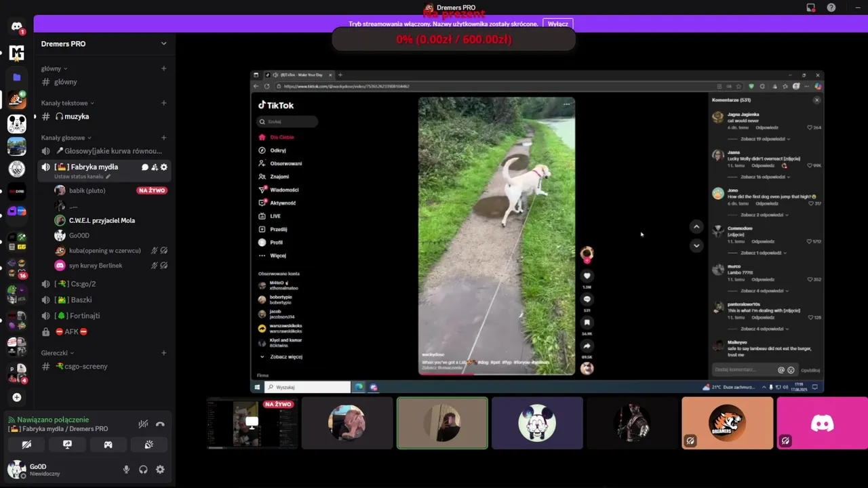Toggle noise suppression in voice panel
Viewport: 868px width, 488px height.
(x=143, y=424)
